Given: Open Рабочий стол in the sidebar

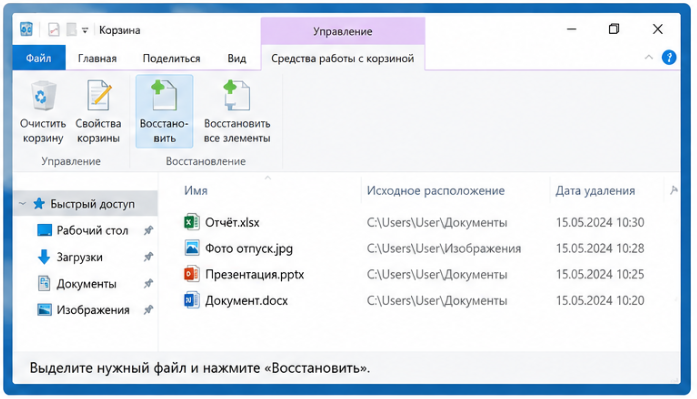Looking at the screenshot, I should pyautogui.click(x=92, y=231).
